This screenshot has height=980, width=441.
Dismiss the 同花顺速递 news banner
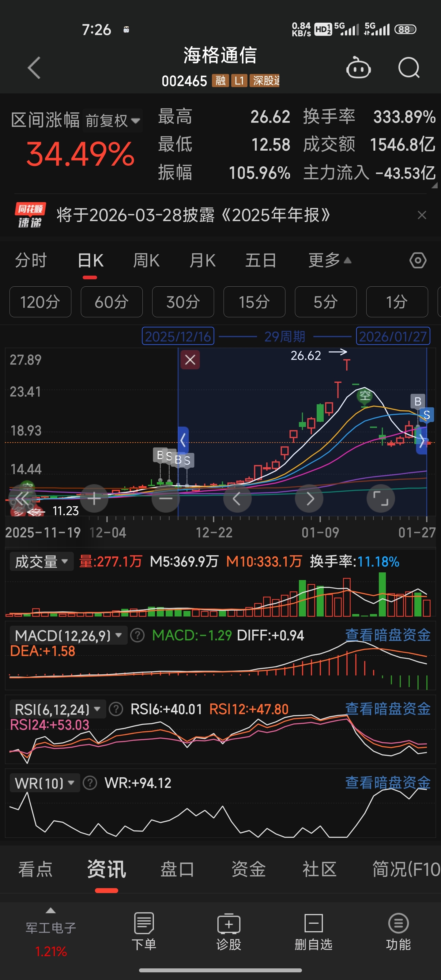click(422, 215)
